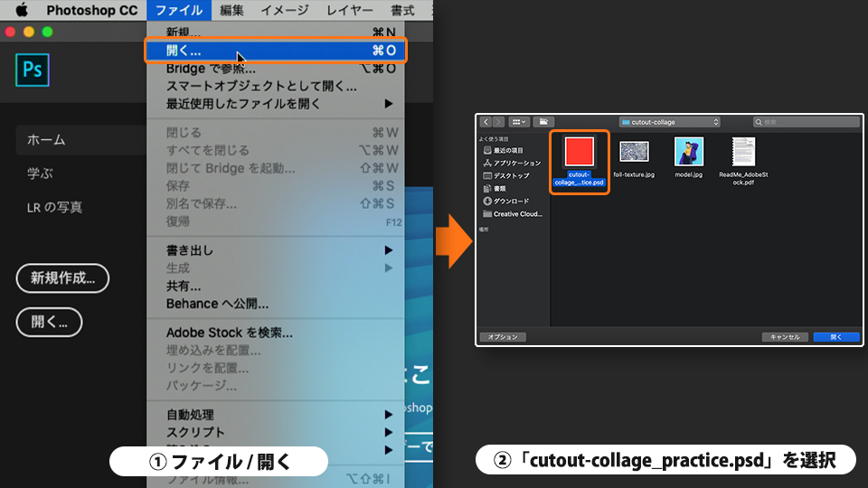Select the red cutout-collage psd thumbnail
Image resolution: width=868 pixels, height=488 pixels.
point(579,151)
